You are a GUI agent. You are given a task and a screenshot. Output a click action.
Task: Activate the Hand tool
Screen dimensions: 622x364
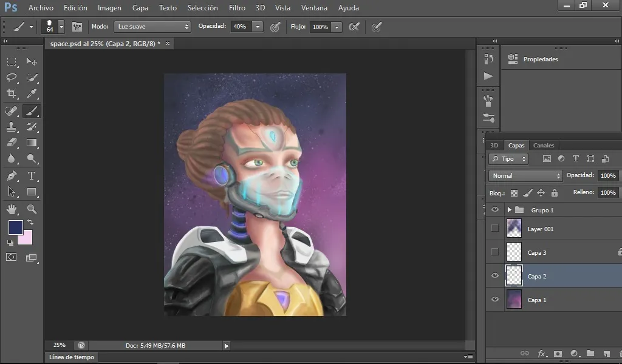pyautogui.click(x=12, y=209)
